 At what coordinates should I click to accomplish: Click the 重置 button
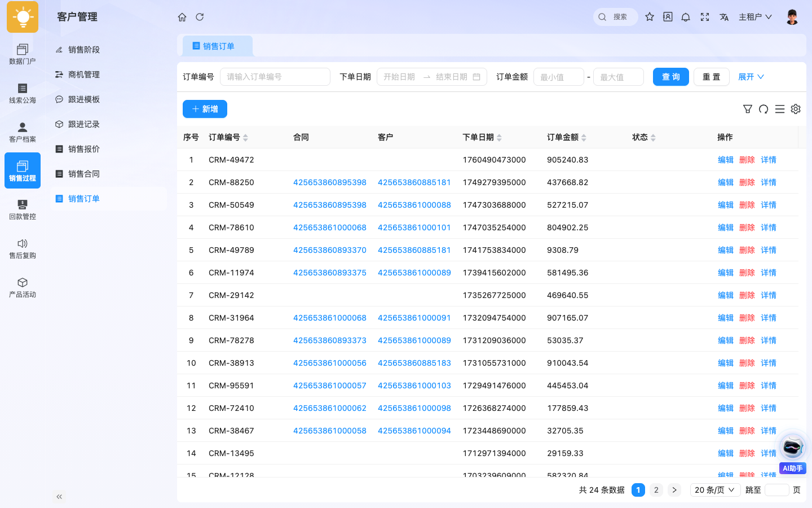(x=712, y=77)
